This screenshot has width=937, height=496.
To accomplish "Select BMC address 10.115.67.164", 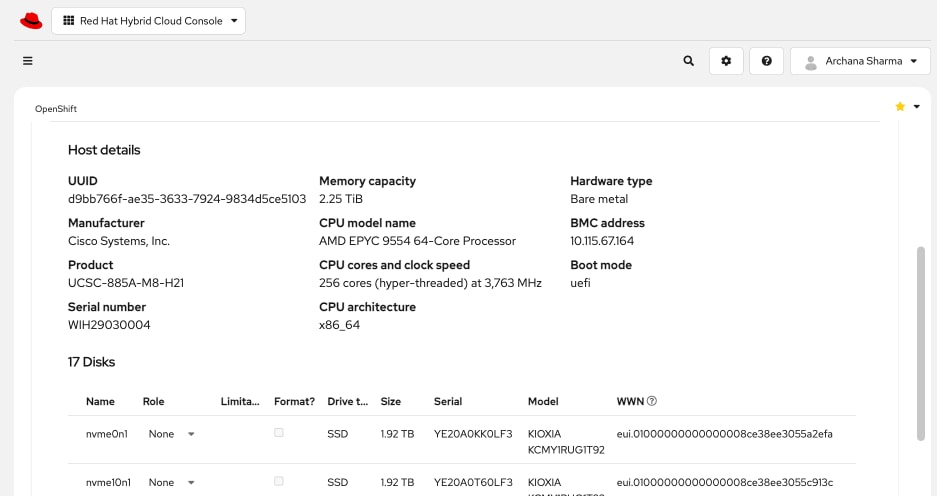I will (x=602, y=241).
